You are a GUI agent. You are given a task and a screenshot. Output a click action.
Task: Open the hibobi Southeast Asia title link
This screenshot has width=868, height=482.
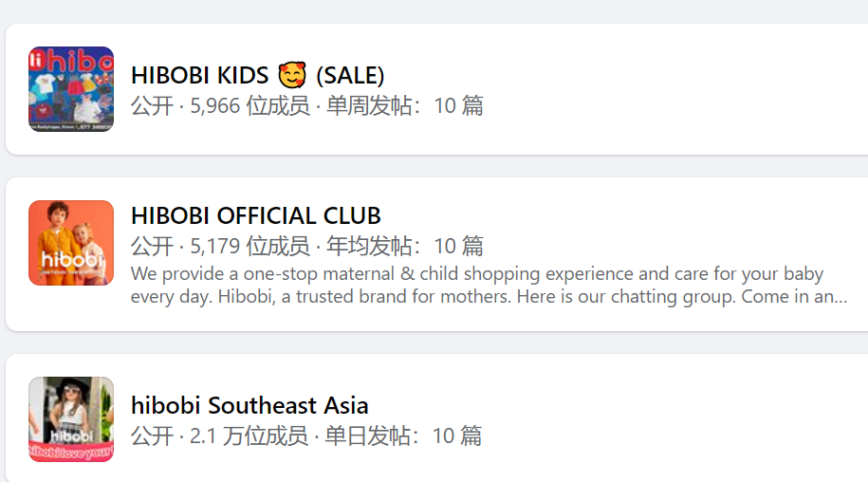point(249,405)
